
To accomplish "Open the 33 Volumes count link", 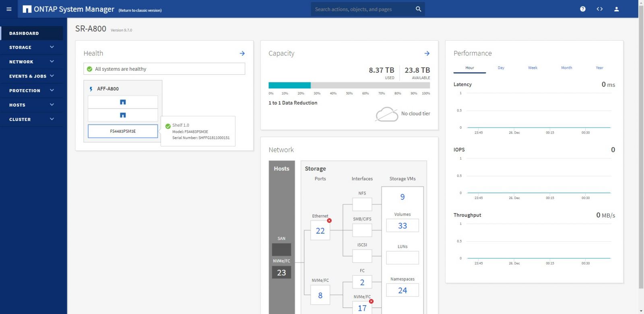I will [402, 226].
